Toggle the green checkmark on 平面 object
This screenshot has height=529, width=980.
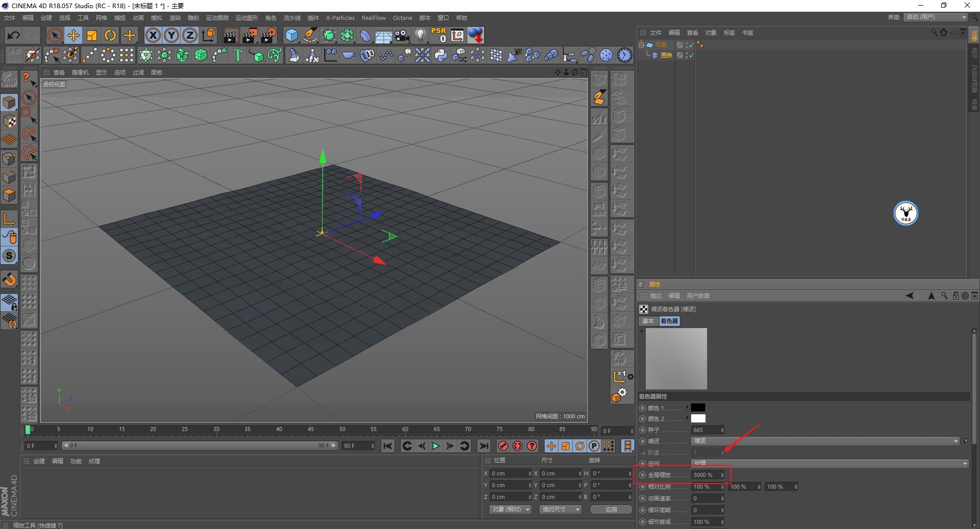(692, 45)
